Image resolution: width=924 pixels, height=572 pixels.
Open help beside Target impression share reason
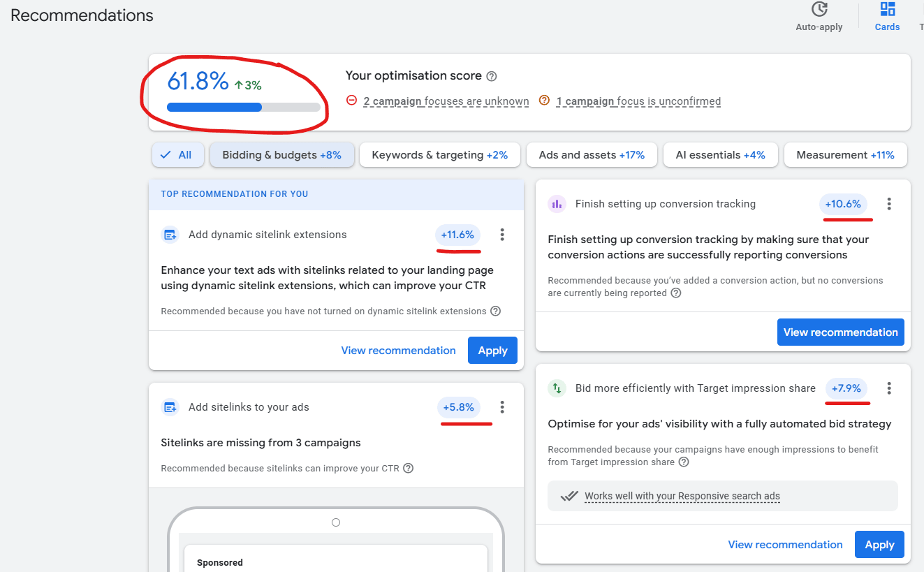click(684, 462)
